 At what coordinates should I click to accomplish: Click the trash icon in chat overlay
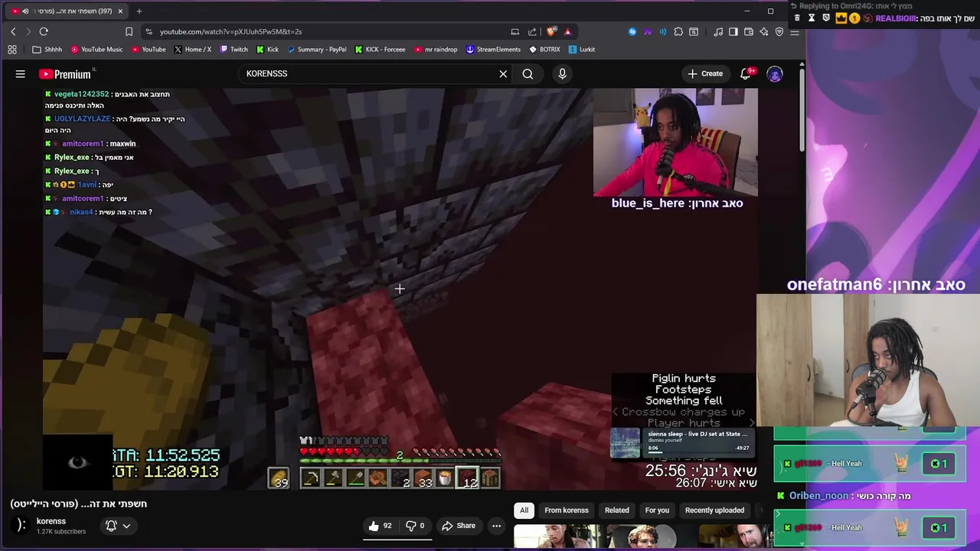(798, 18)
